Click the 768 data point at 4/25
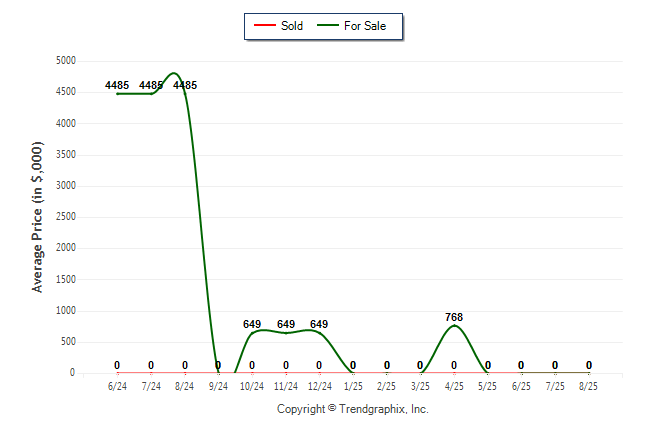Image resolution: width=646 pixels, height=434 pixels. tap(454, 326)
